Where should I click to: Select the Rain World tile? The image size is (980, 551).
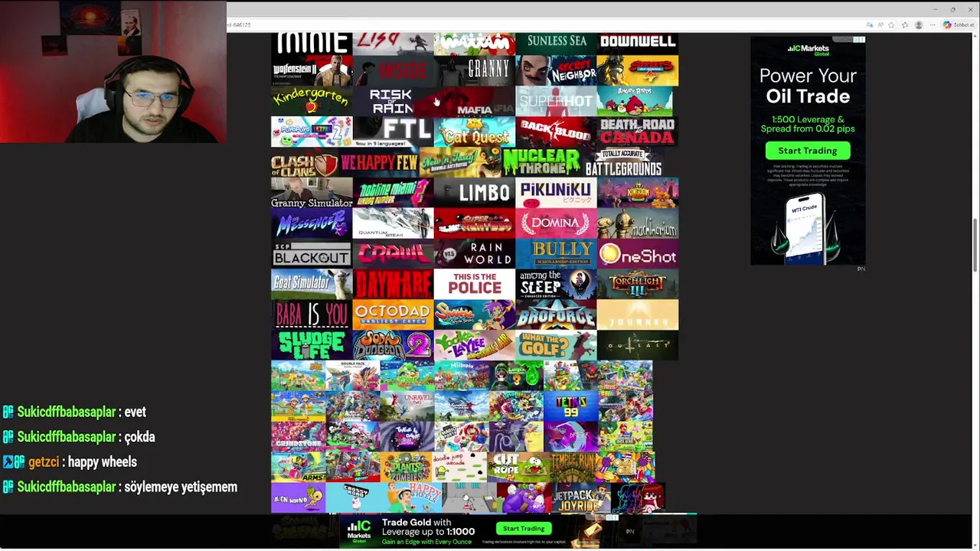[474, 254]
